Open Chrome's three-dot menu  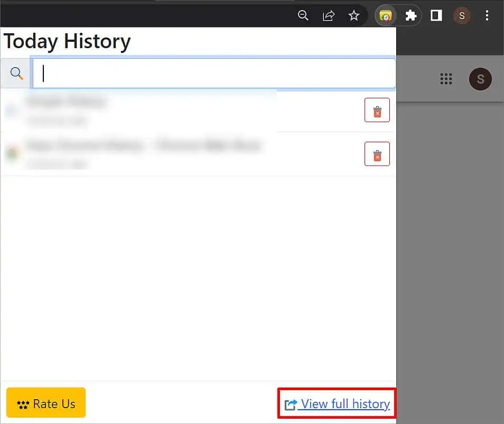487,15
